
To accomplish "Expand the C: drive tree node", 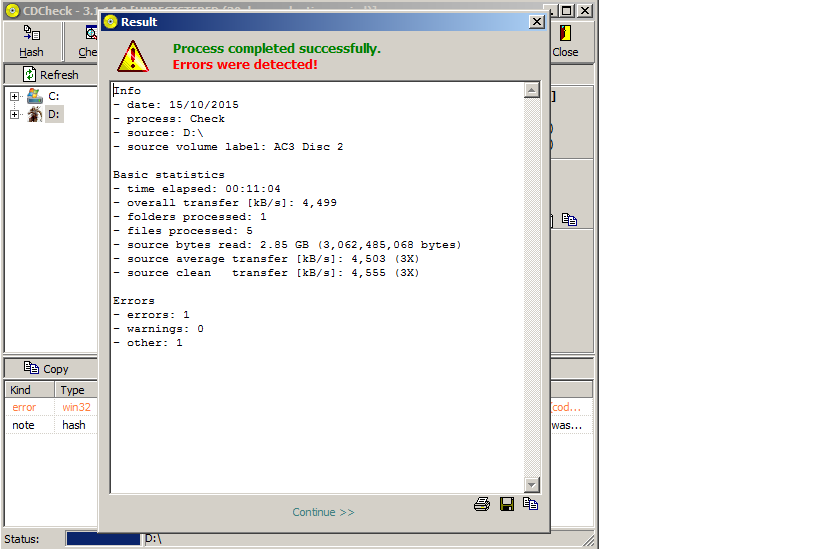I will pyautogui.click(x=15, y=96).
